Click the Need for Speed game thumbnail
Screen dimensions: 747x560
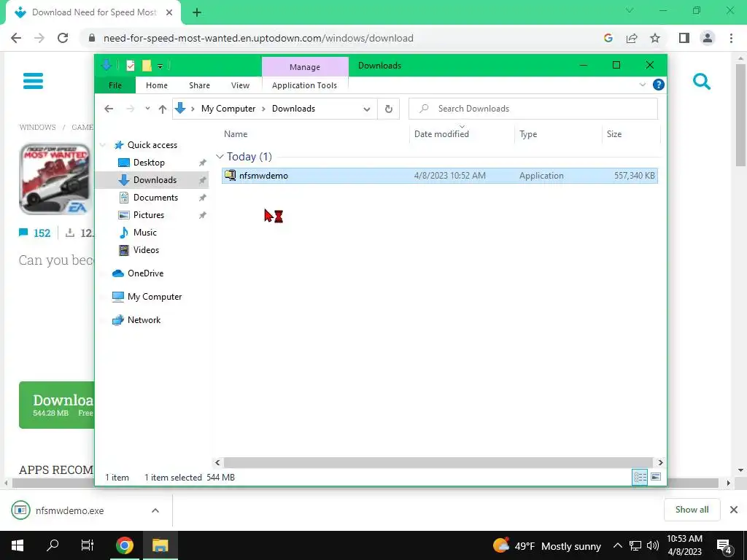pos(55,179)
